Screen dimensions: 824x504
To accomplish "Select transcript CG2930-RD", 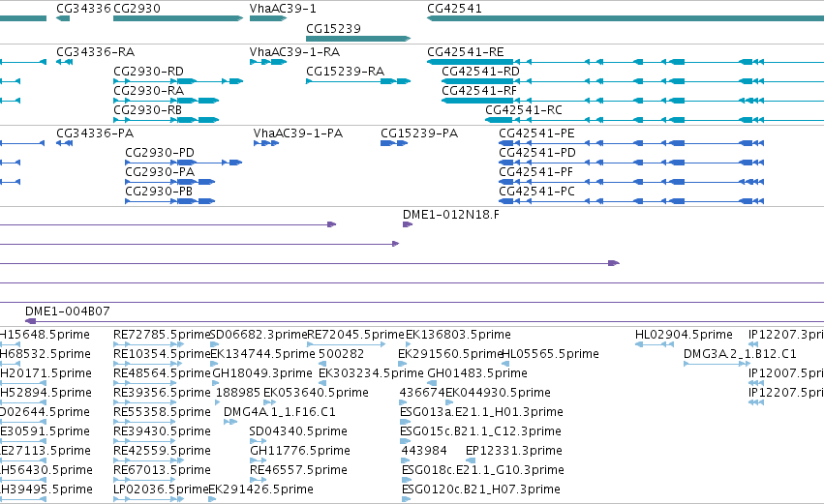I will pyautogui.click(x=149, y=72).
